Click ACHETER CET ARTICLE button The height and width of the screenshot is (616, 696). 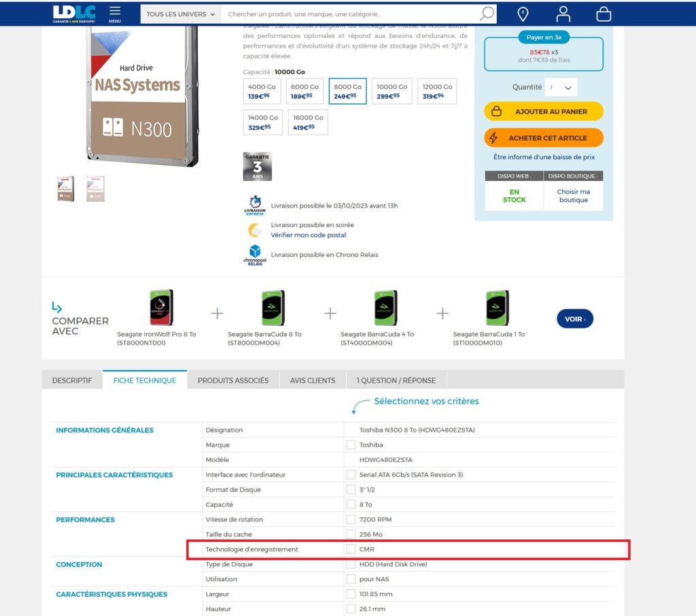[x=544, y=138]
